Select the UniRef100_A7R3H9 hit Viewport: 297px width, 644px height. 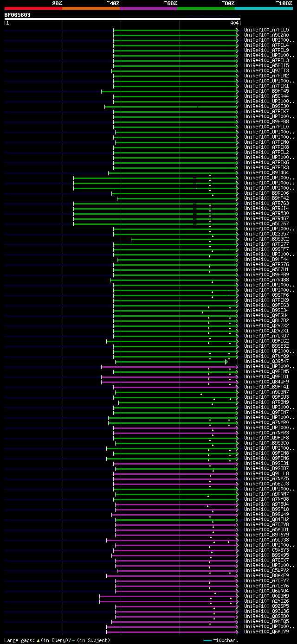click(x=266, y=402)
